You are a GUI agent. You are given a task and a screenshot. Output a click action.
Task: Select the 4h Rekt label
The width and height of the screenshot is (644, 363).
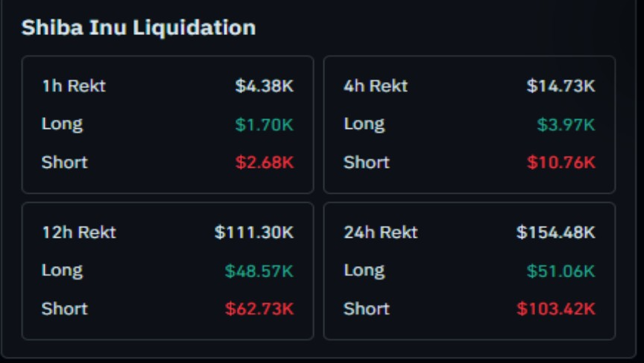[x=376, y=86]
